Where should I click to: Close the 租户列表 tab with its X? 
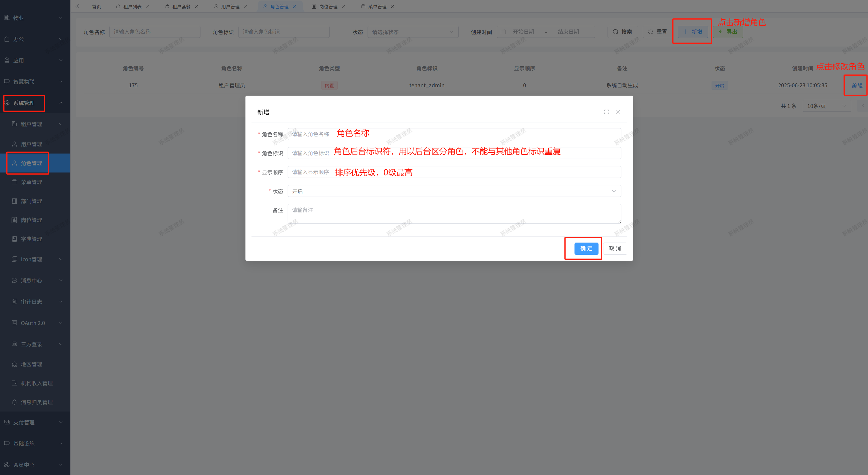[x=148, y=6]
